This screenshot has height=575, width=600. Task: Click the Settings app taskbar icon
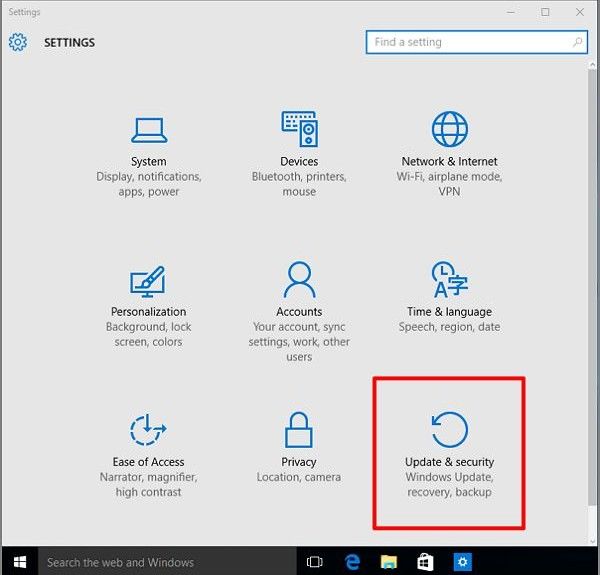pyautogui.click(x=463, y=562)
